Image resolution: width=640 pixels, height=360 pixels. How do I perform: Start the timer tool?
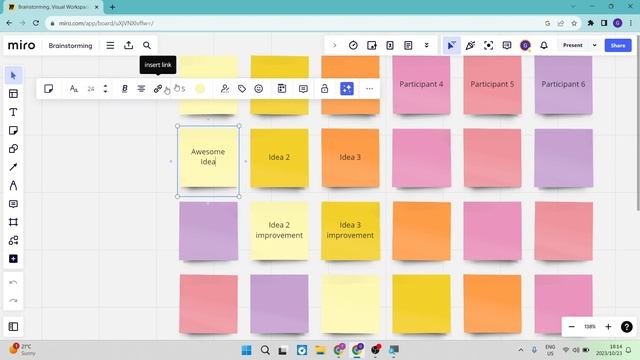pos(353,45)
